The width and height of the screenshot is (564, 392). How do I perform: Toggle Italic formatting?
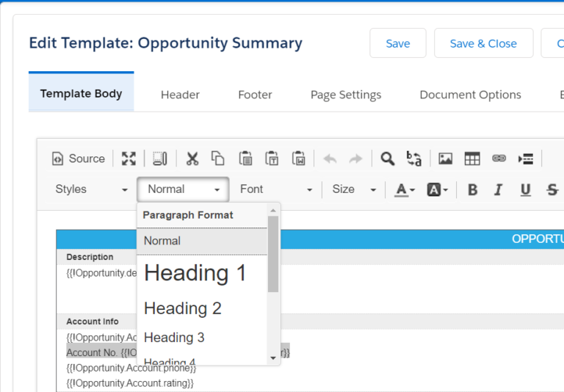pyautogui.click(x=498, y=190)
